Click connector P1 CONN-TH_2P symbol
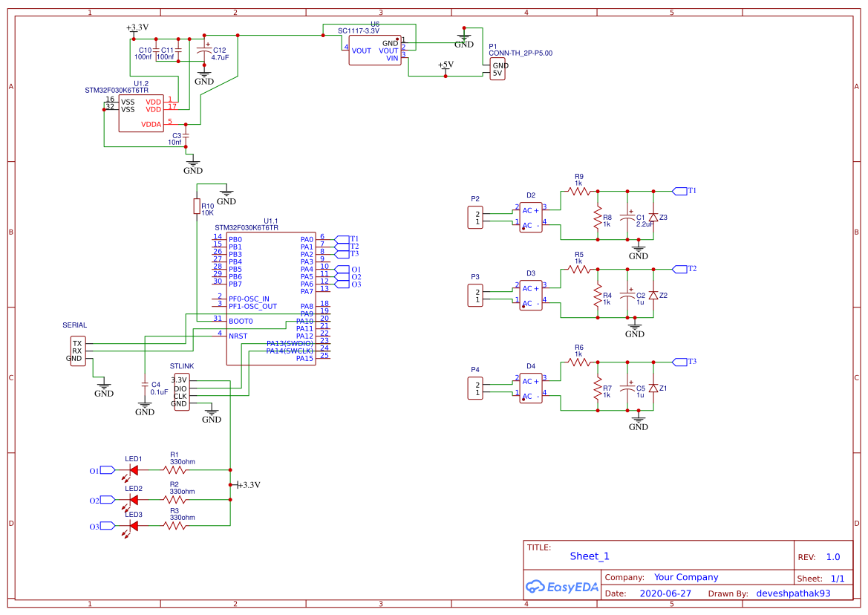This screenshot has height=615, width=868. 496,68
